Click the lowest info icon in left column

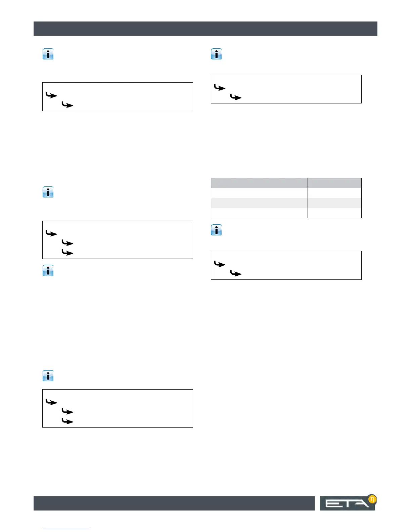(48, 376)
